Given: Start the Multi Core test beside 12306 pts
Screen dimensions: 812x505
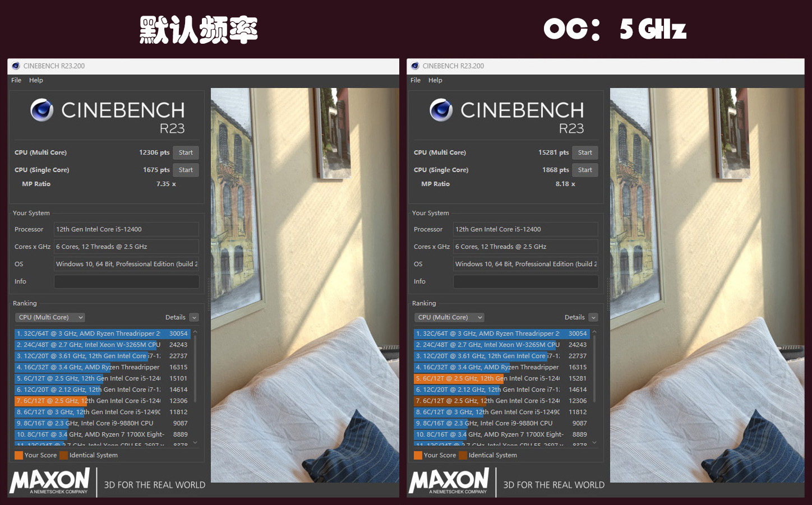Looking at the screenshot, I should [186, 152].
